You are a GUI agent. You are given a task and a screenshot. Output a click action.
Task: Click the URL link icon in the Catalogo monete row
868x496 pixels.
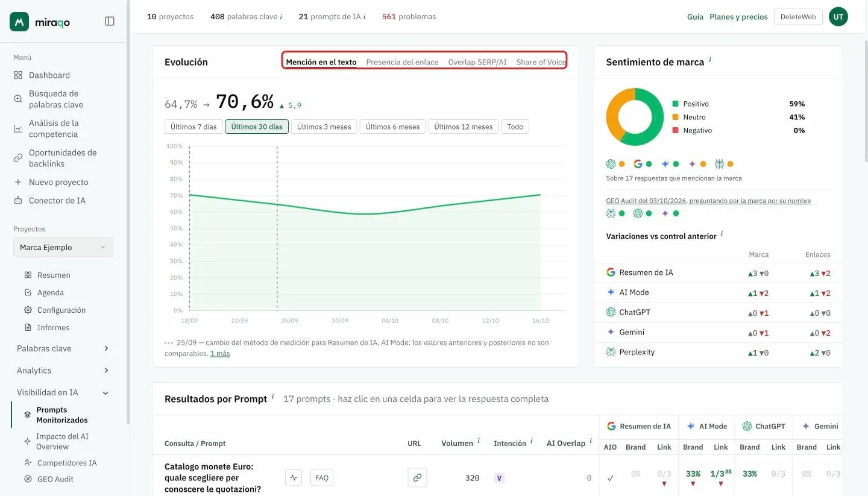tap(417, 478)
